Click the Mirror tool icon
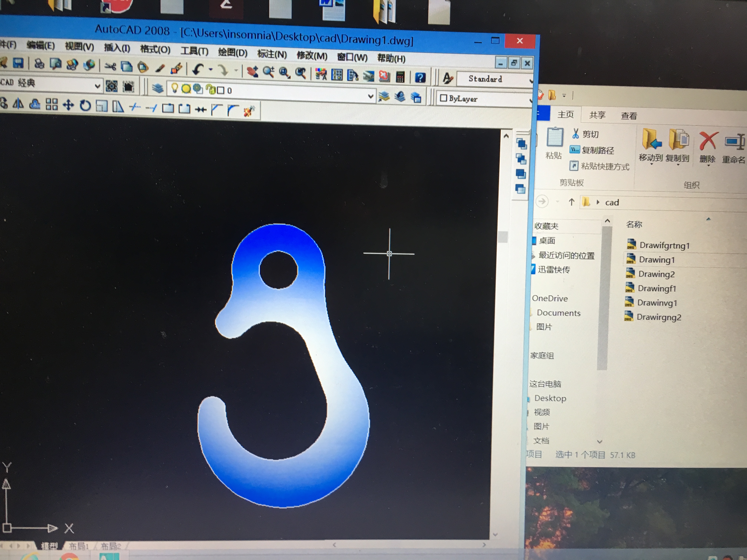This screenshot has height=560, width=747. pyautogui.click(x=18, y=104)
